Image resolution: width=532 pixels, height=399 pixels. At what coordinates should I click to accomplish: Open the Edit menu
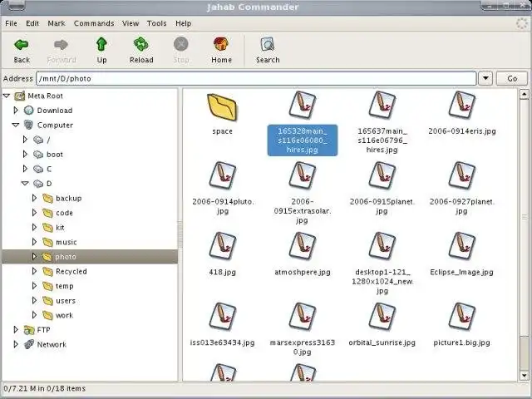[32, 23]
